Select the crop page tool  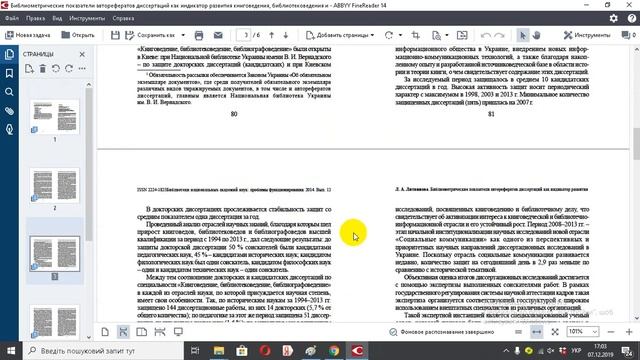[416, 35]
